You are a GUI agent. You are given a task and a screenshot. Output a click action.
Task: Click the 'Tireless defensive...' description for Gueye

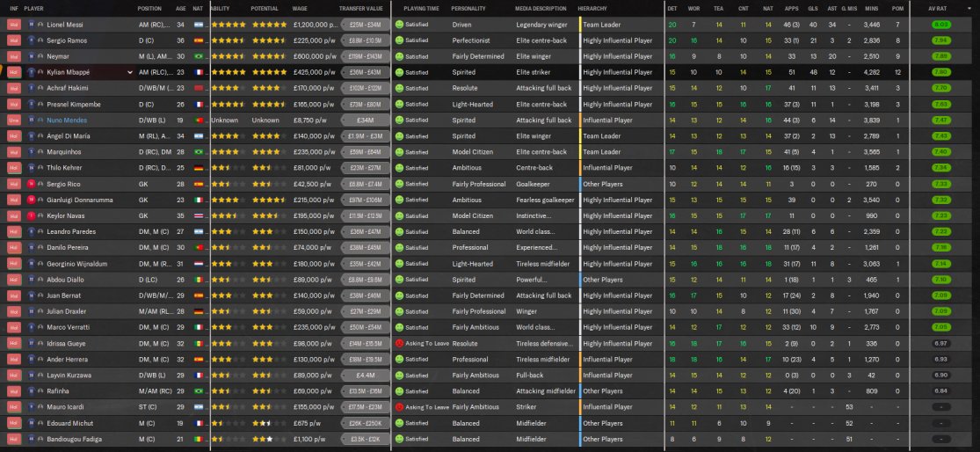(544, 343)
